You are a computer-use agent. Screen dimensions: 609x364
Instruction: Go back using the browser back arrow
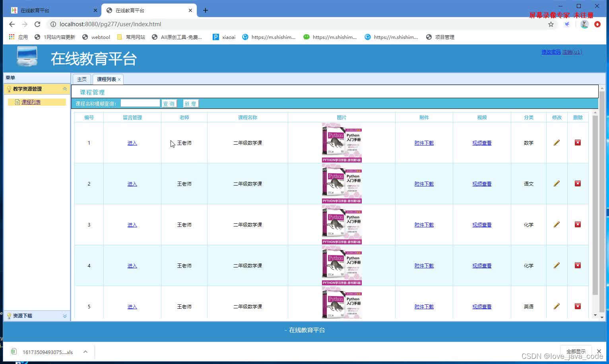[12, 24]
